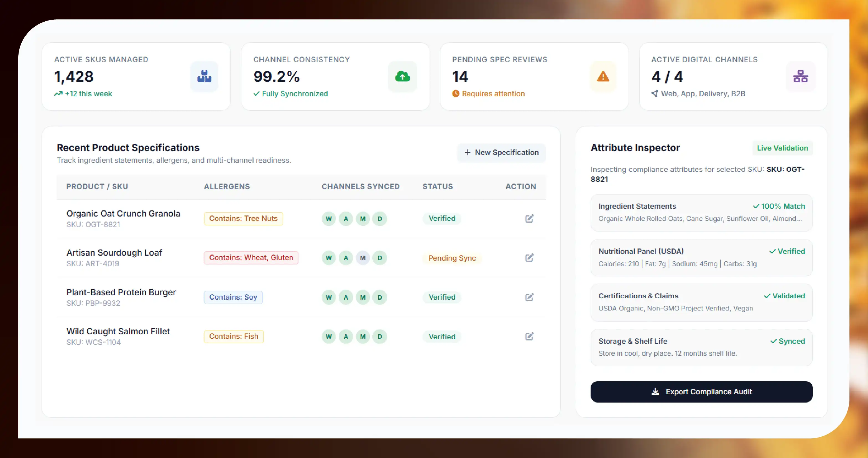This screenshot has width=868, height=458.
Task: Click Web, App, Delivery, B2B text
Action: pos(703,94)
